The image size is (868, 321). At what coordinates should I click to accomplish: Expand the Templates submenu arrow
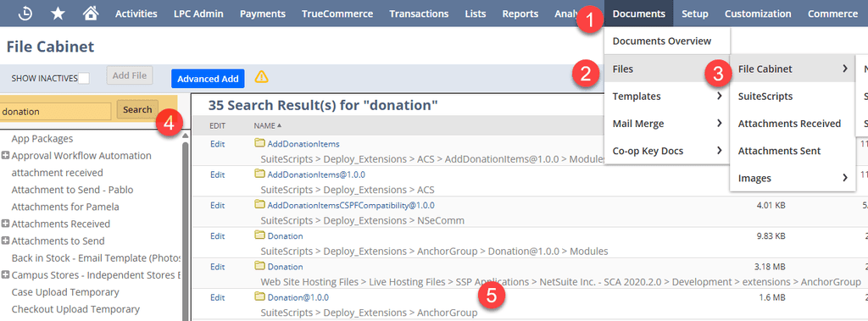coord(719,97)
